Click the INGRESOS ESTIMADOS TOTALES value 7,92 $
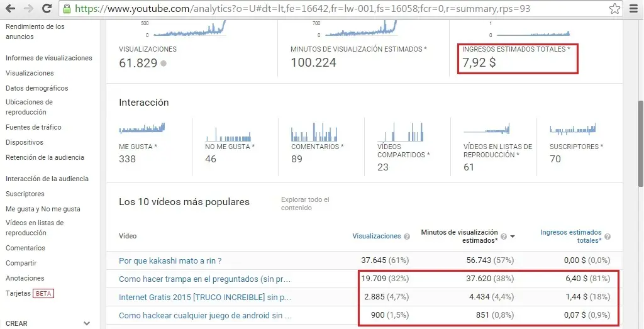The height and width of the screenshot is (329, 644). tap(479, 63)
